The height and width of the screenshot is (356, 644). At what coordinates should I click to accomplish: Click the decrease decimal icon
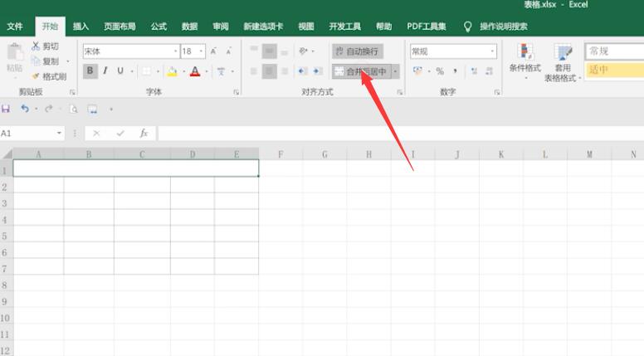pos(489,71)
